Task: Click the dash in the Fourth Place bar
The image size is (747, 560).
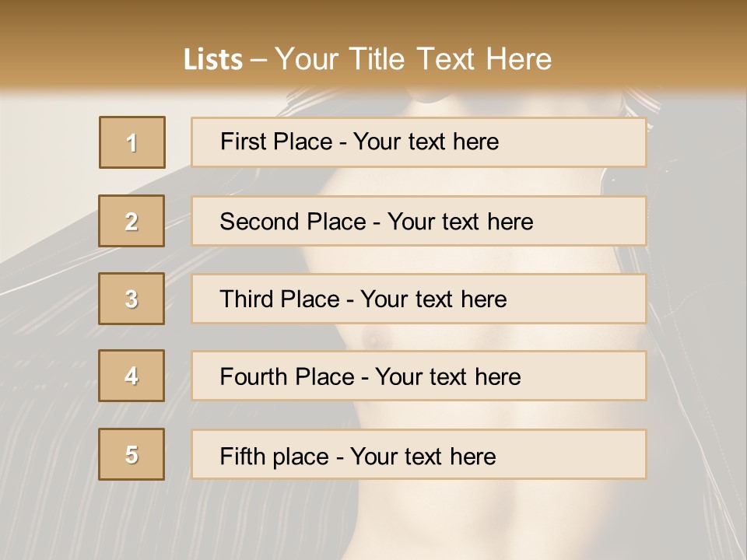Action: (x=366, y=379)
